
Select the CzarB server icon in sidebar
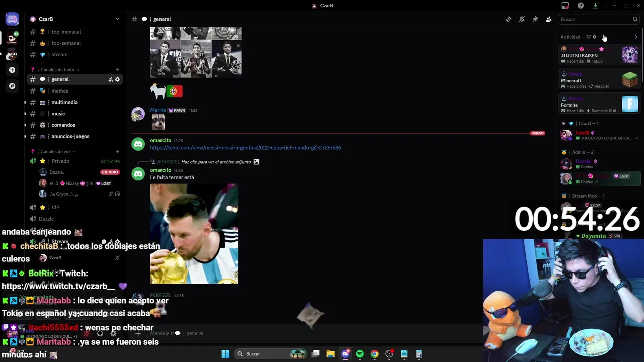click(x=12, y=38)
